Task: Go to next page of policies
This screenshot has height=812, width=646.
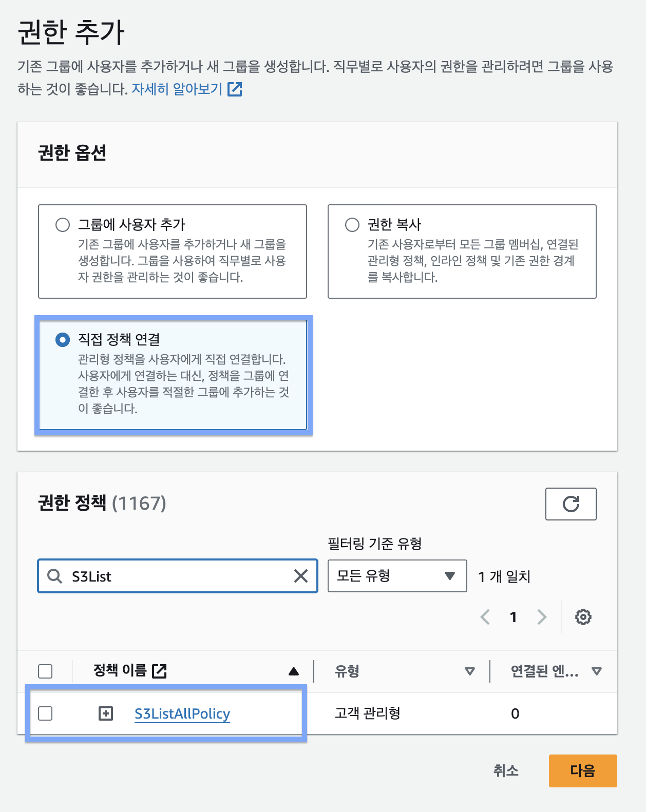Action: [542, 617]
